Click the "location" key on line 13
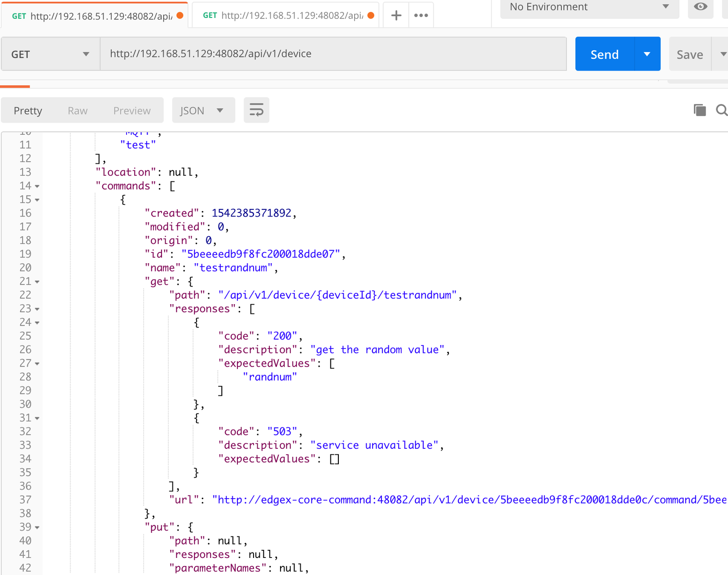The height and width of the screenshot is (575, 728). tap(126, 172)
